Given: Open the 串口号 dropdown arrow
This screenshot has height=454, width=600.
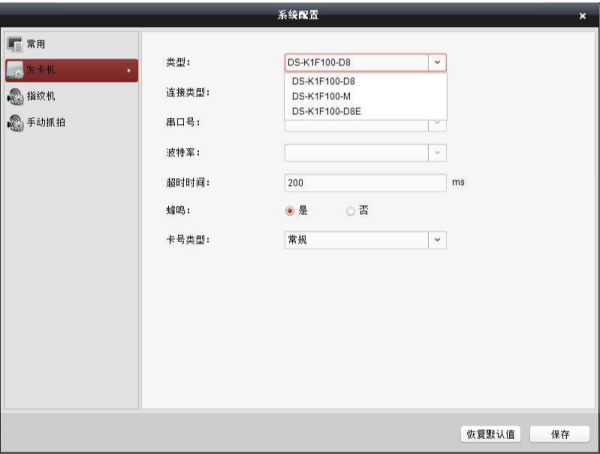Looking at the screenshot, I should (x=437, y=125).
